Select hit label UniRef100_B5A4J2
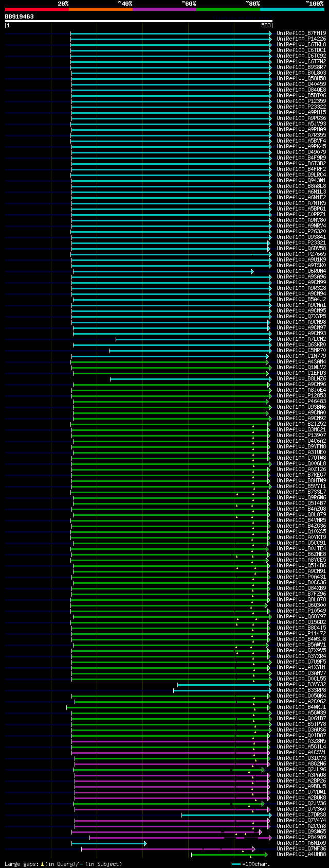Screen dimensions: 329x868 click(x=301, y=299)
